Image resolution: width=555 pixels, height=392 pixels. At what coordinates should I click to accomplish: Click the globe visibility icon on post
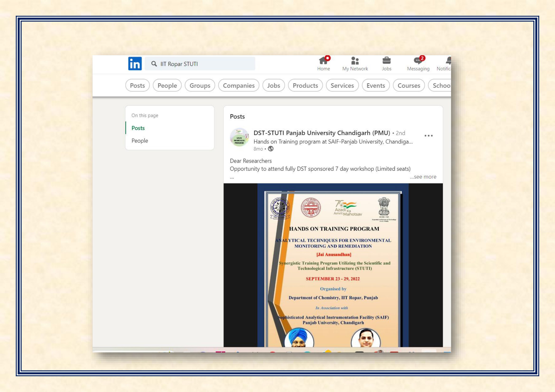(271, 149)
